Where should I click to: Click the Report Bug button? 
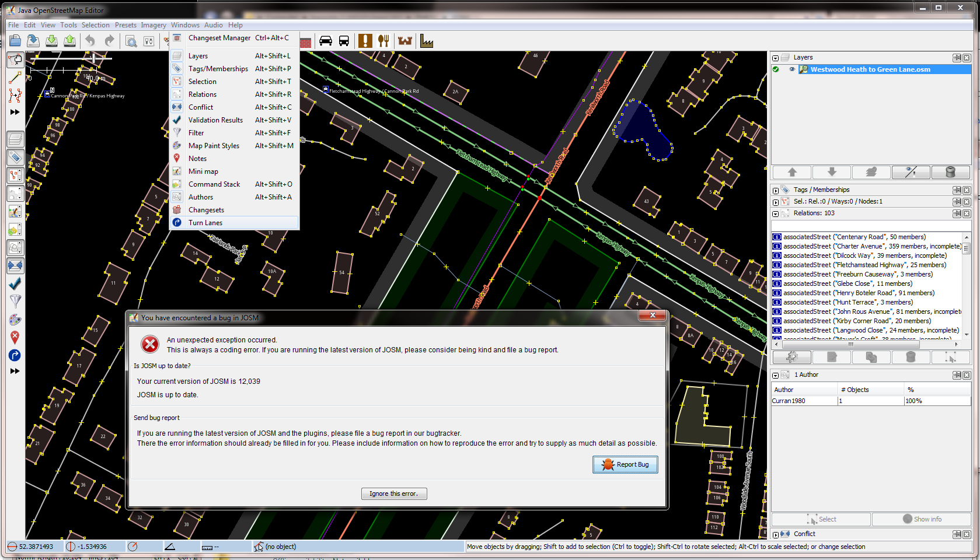(625, 464)
